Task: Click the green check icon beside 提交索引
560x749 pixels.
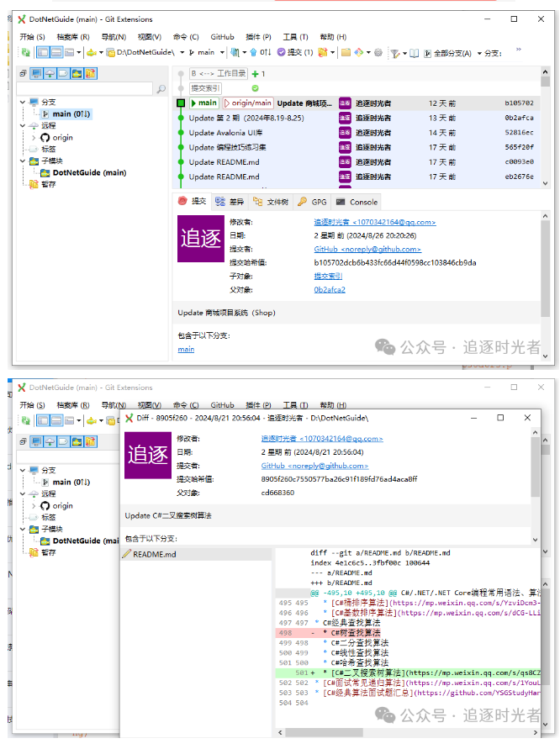Action: click(255, 88)
